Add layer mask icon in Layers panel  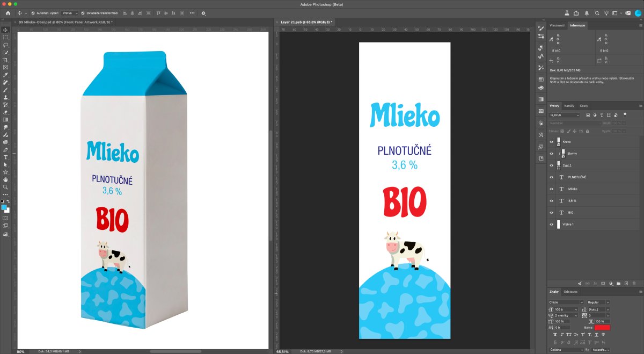point(603,283)
